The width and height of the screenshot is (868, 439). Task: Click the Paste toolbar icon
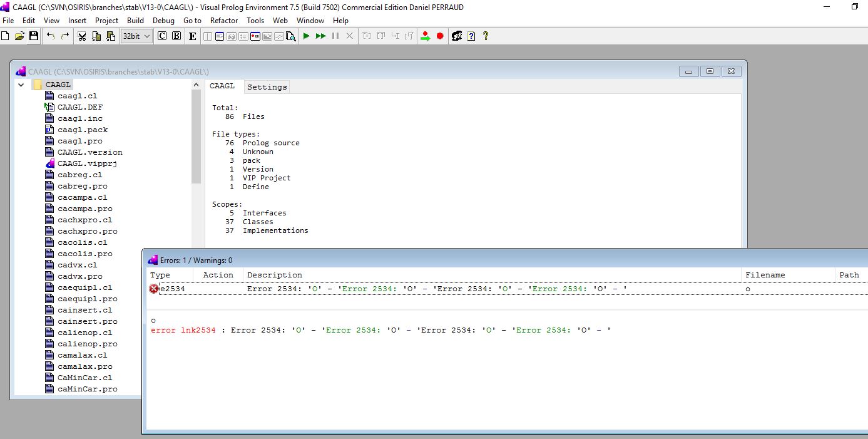(111, 36)
